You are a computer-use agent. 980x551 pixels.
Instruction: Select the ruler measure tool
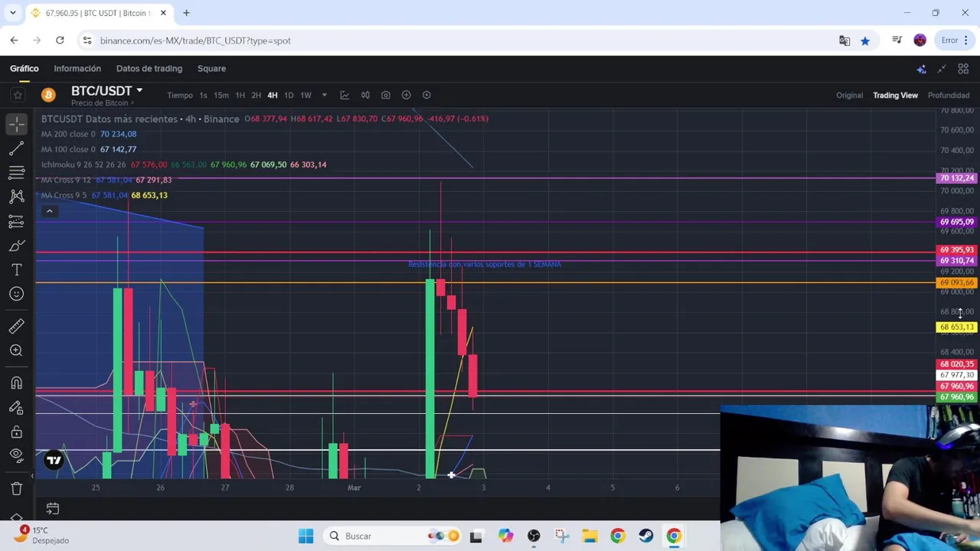[17, 326]
